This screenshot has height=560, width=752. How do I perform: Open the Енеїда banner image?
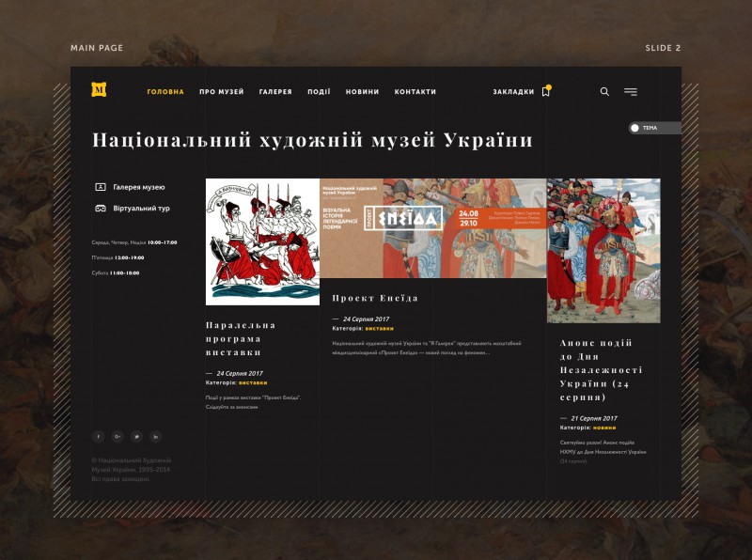click(433, 228)
